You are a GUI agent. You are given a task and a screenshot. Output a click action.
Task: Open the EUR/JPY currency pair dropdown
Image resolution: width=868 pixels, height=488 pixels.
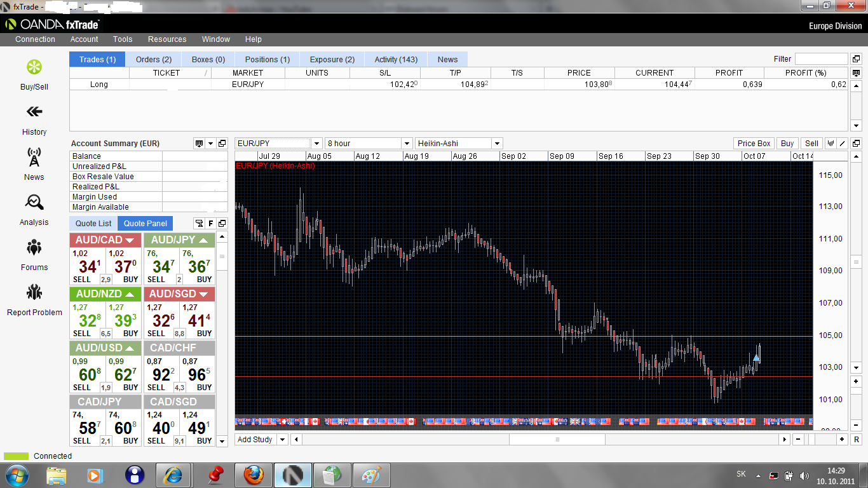[x=316, y=144]
